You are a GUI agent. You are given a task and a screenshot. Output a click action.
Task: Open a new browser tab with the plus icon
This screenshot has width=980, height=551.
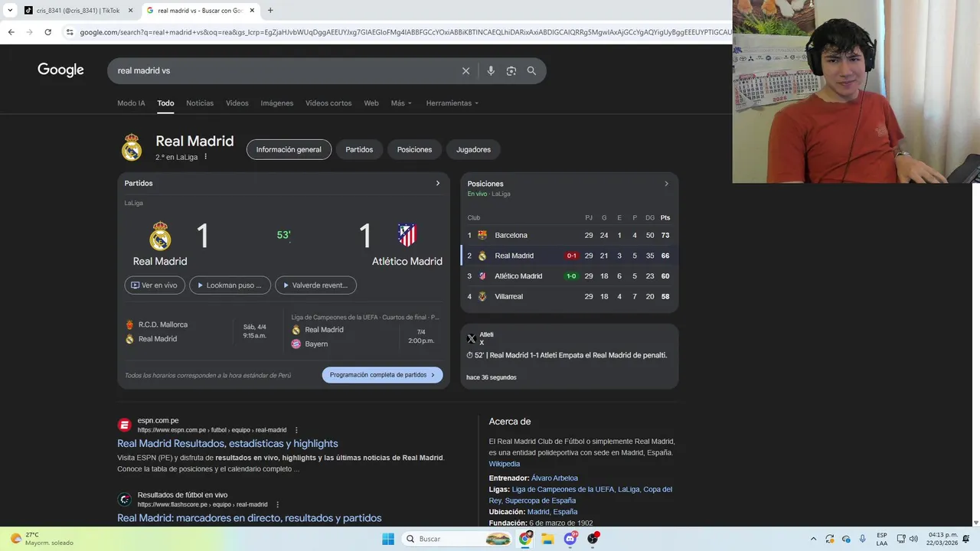[270, 10]
